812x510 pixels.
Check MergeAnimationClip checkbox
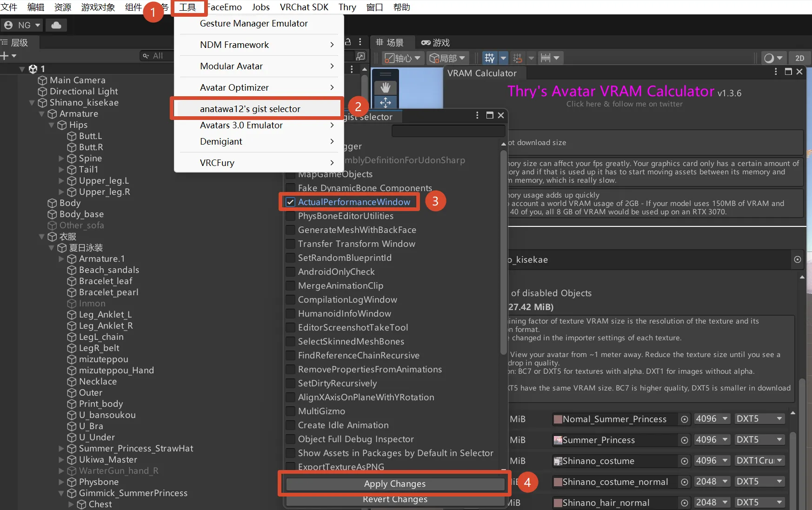tap(290, 286)
